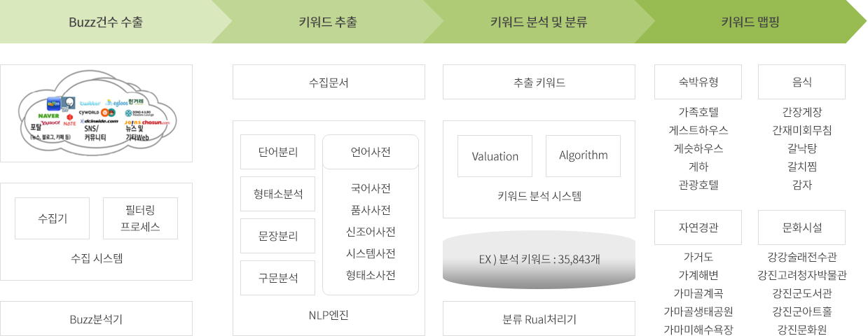Image resolution: width=868 pixels, height=336 pixels.
Task: Open the 문화시설 category box
Action: coord(801,227)
